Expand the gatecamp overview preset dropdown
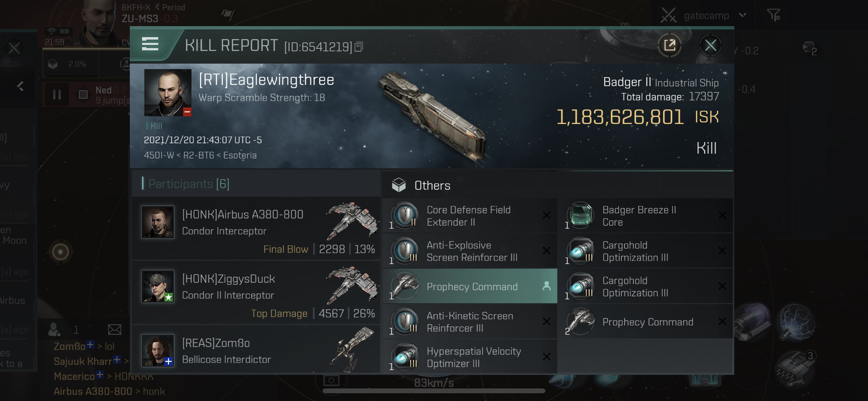This screenshot has width=868, height=401. tap(742, 15)
